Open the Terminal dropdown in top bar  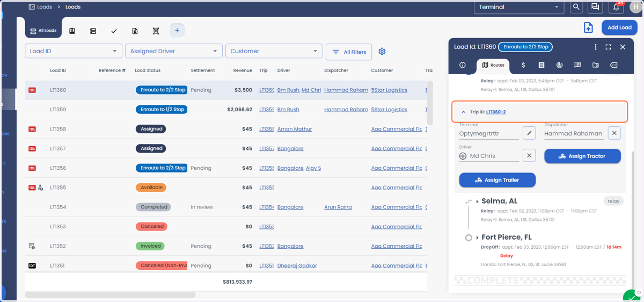(x=518, y=7)
